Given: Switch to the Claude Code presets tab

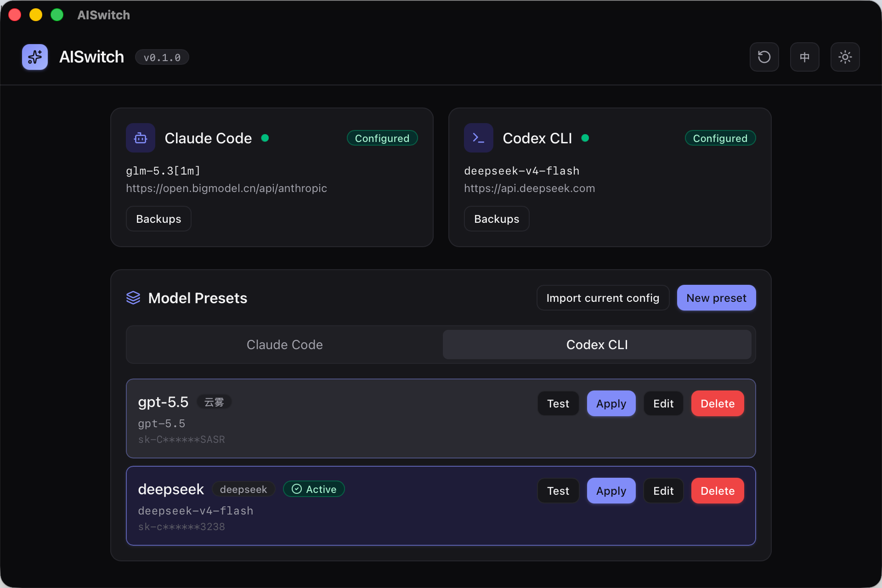Looking at the screenshot, I should (x=285, y=345).
